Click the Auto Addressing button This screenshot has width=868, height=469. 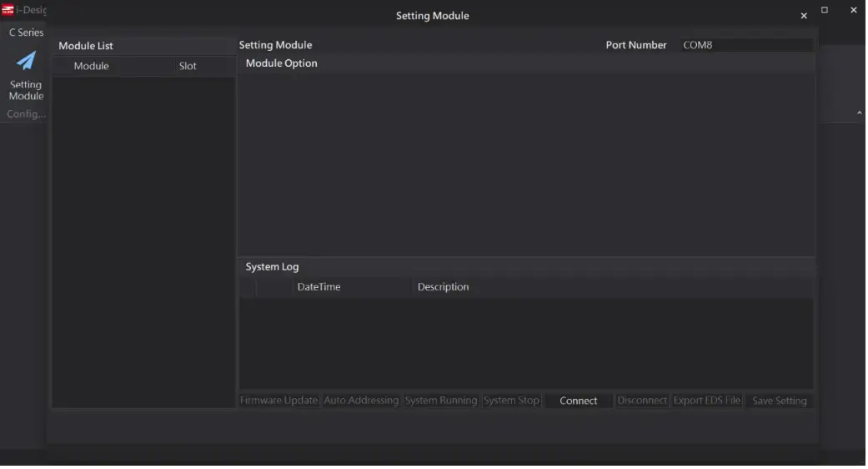tap(361, 401)
